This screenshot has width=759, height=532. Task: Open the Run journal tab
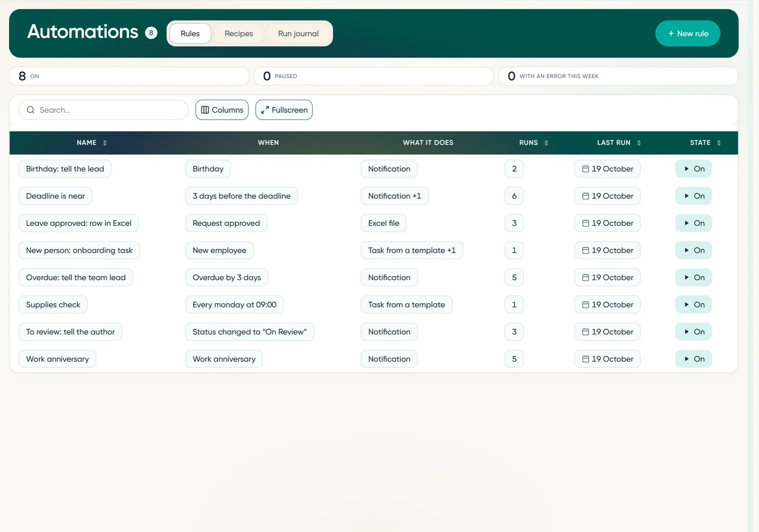click(299, 33)
